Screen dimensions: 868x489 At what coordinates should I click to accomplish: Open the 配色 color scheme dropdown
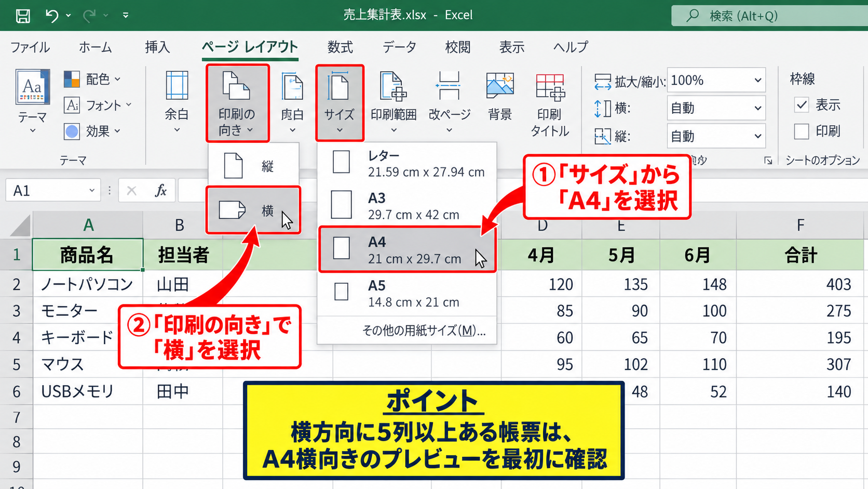click(x=92, y=79)
